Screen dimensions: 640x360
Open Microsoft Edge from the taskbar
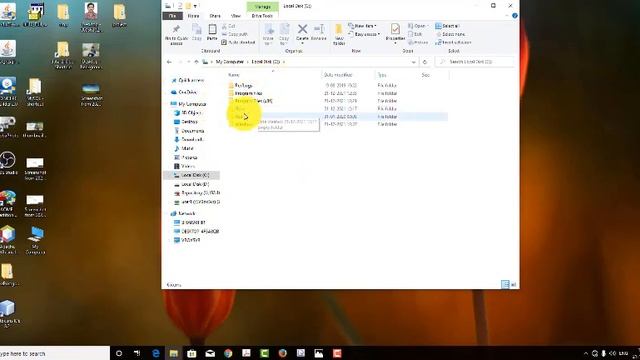(156, 353)
